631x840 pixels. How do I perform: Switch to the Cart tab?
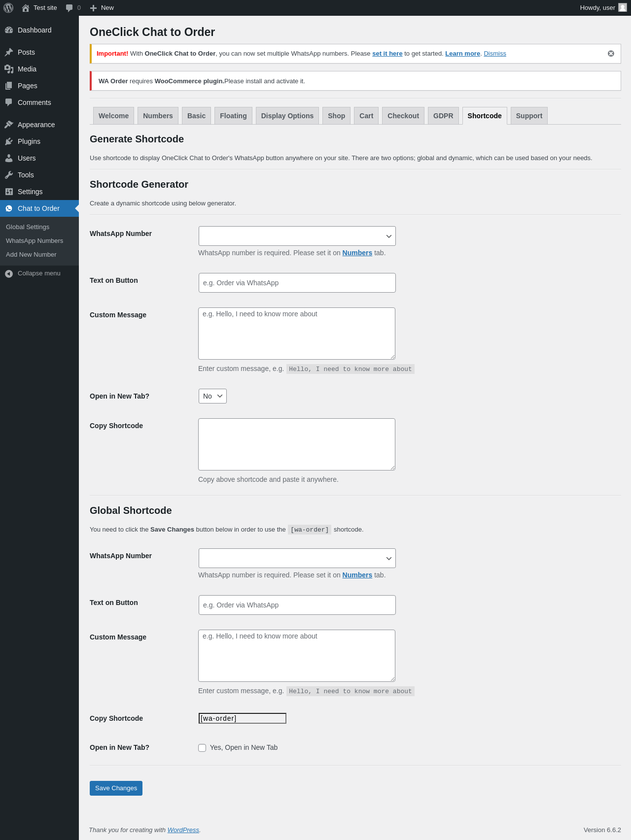pyautogui.click(x=366, y=116)
